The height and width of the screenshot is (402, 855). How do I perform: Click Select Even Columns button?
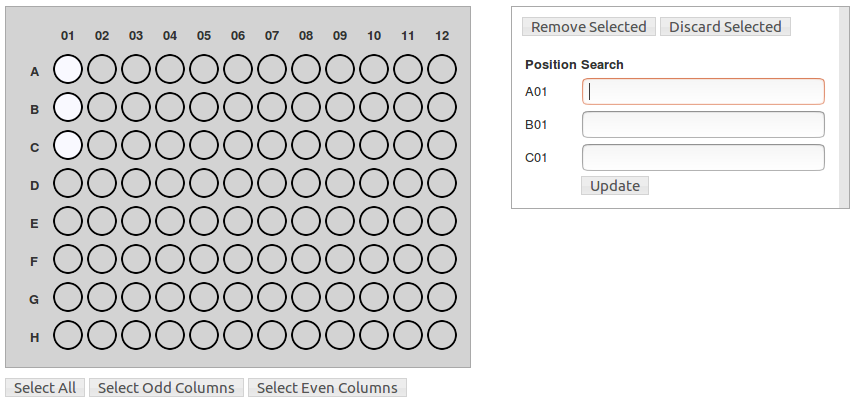coord(327,388)
